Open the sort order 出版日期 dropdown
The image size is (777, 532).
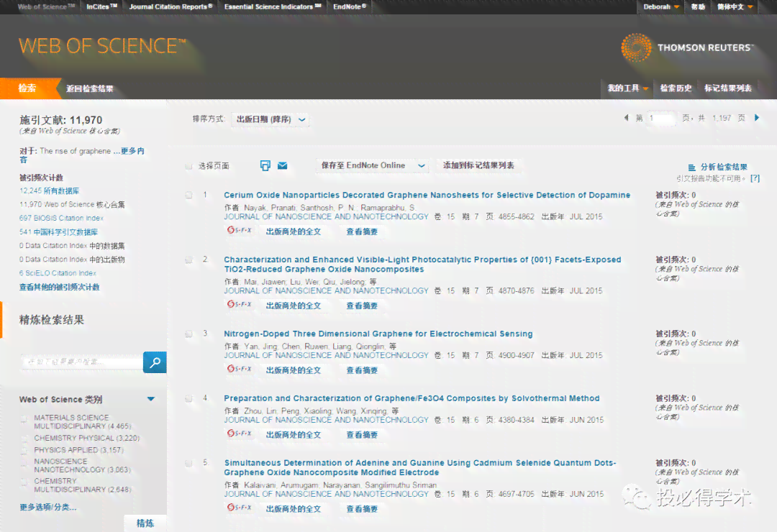tap(271, 119)
